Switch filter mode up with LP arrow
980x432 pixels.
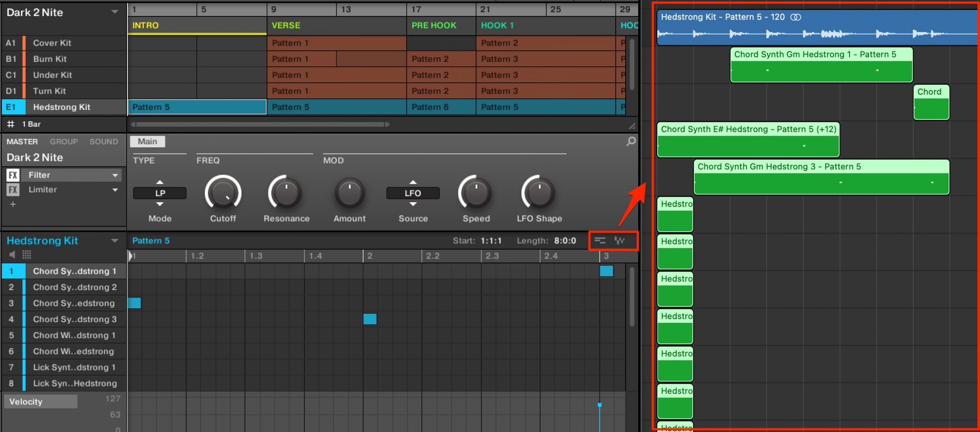tap(160, 182)
